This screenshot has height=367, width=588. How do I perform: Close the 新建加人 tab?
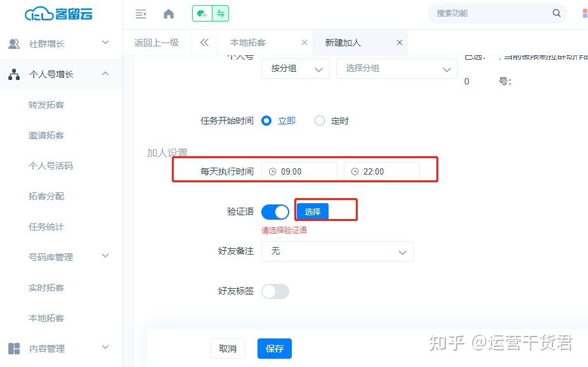tap(400, 43)
